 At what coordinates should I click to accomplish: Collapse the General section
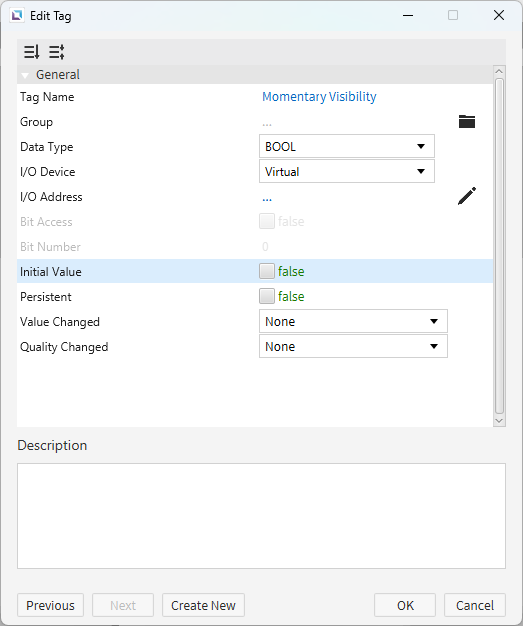click(25, 75)
